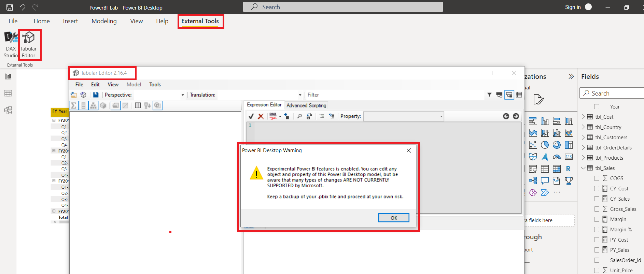Viewport: 644px width, 274px height.
Task: Switch to the Advanced Scripting tab
Action: [x=306, y=105]
